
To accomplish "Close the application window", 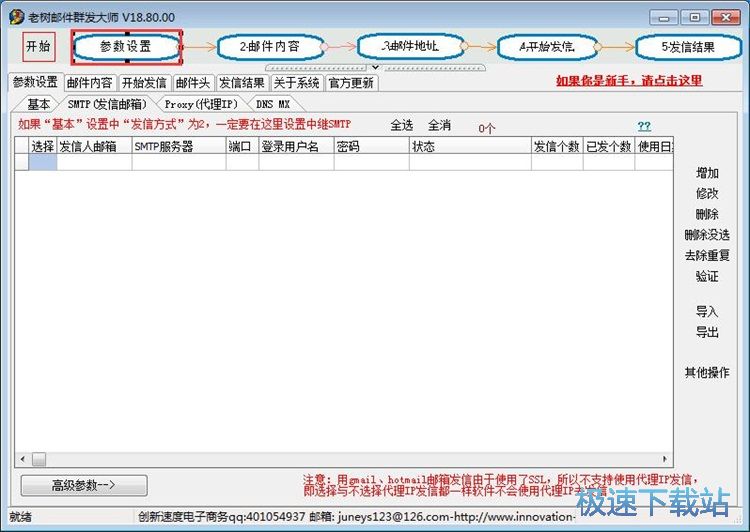I will click(x=726, y=18).
